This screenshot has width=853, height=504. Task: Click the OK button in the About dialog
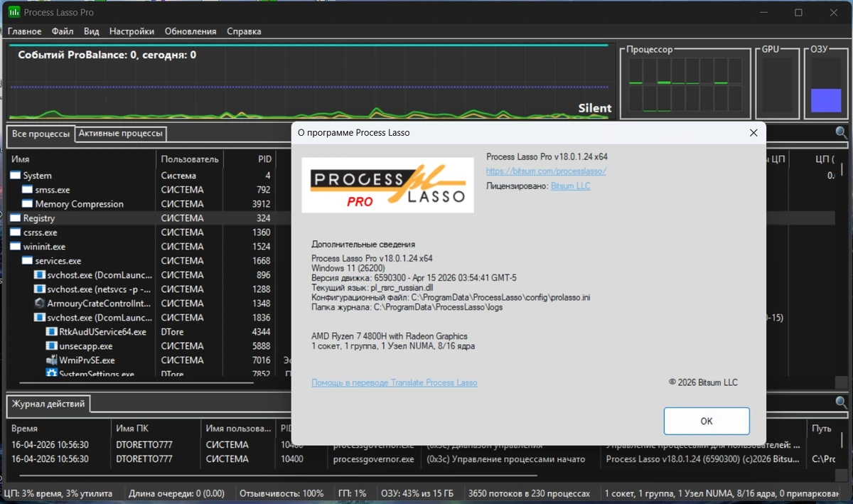tap(707, 421)
